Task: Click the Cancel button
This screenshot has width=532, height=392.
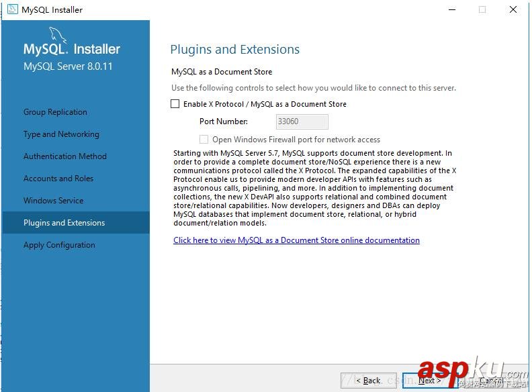Action: coord(490,381)
